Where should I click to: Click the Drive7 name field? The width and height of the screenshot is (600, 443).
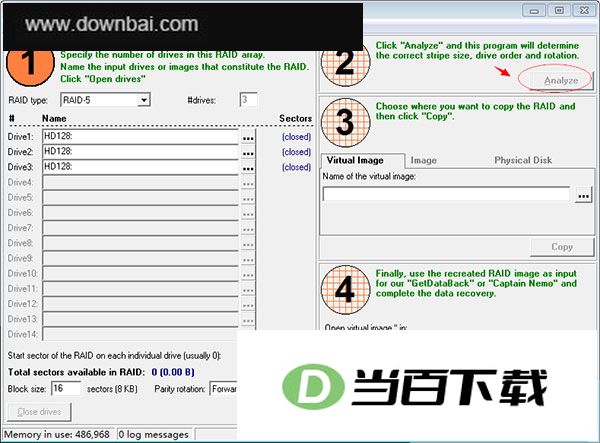click(x=140, y=228)
